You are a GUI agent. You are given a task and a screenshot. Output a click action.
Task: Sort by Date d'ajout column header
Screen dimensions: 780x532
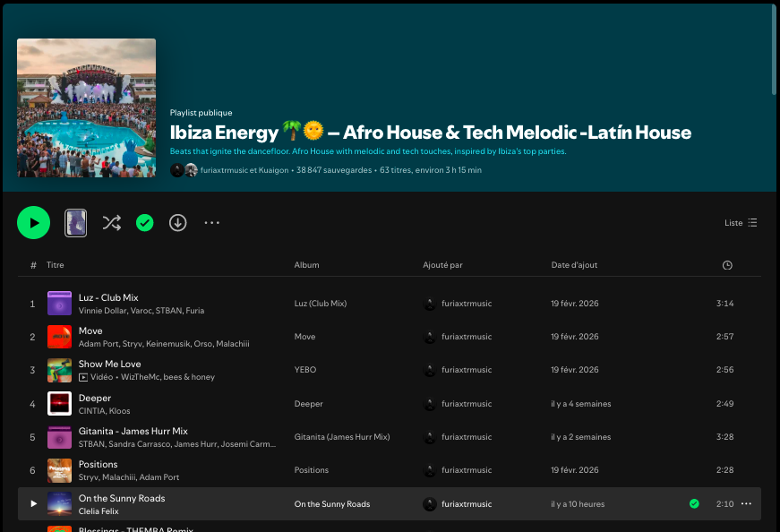pyautogui.click(x=574, y=265)
